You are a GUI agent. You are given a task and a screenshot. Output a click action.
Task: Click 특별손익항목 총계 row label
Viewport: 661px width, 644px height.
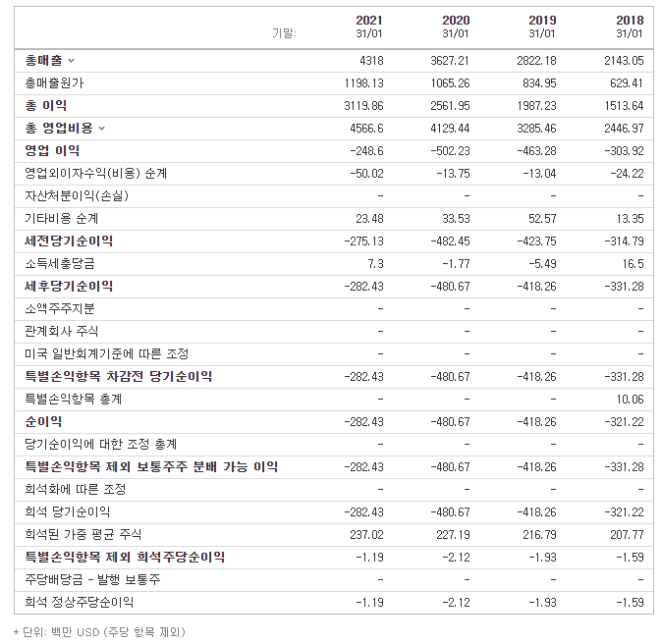pos(74,399)
